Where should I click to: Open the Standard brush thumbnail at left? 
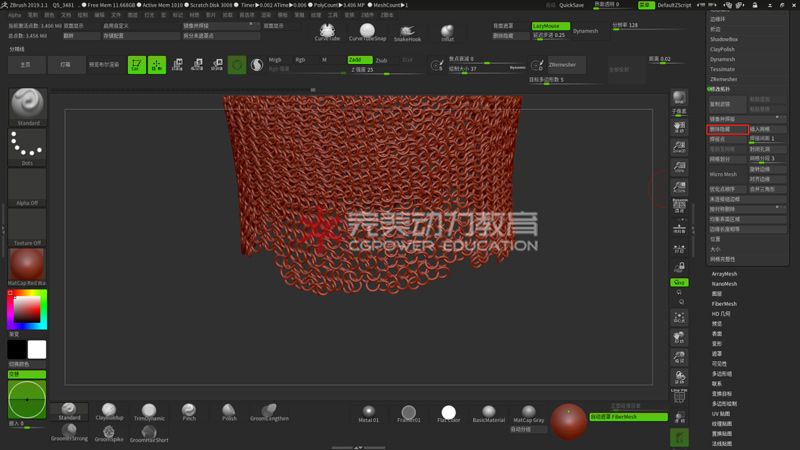tap(27, 107)
